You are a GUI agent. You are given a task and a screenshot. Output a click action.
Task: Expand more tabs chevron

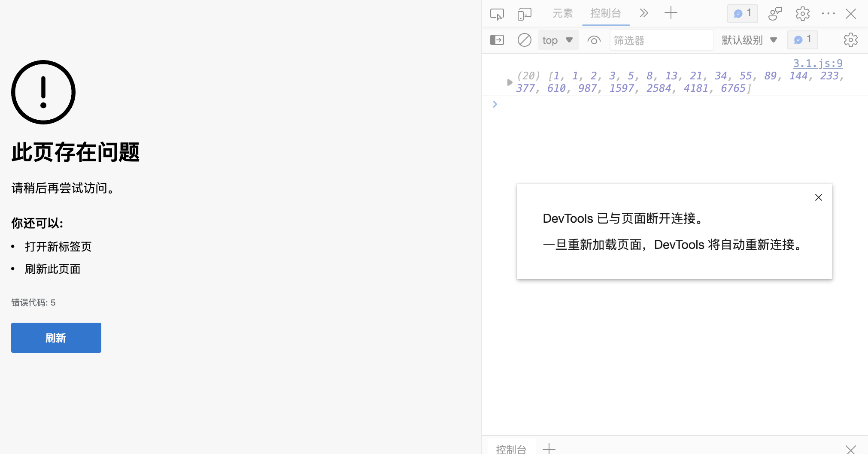pyautogui.click(x=643, y=13)
